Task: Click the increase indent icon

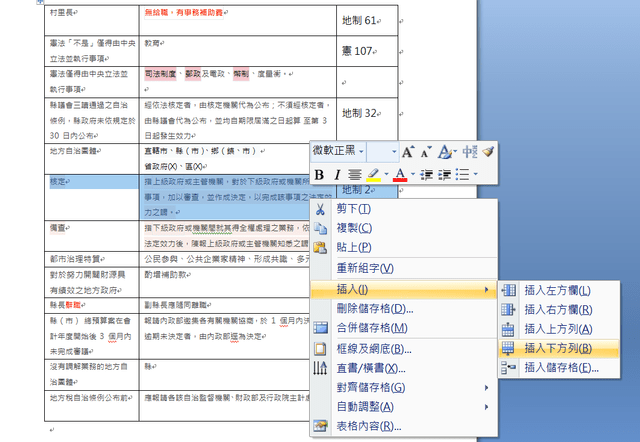Action: click(446, 175)
